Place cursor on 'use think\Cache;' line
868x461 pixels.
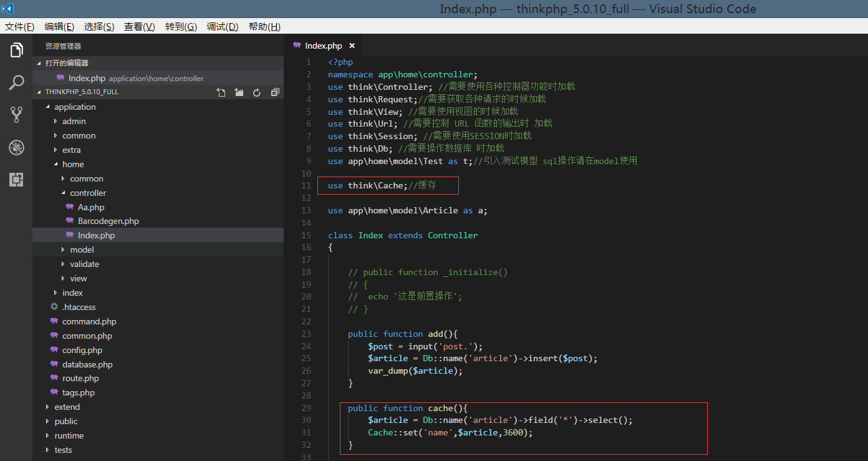pyautogui.click(x=382, y=185)
